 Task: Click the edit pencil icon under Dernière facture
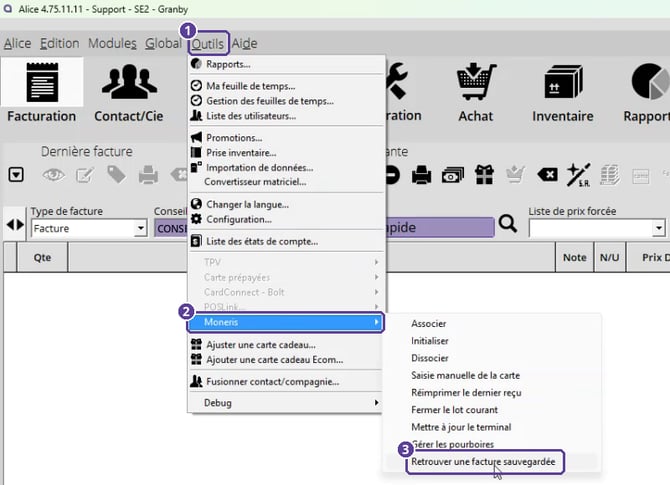click(x=85, y=175)
